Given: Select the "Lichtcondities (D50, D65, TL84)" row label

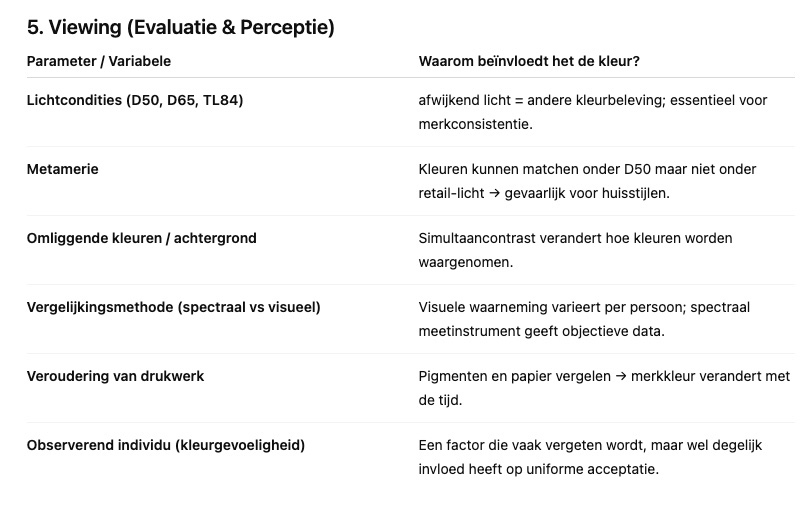Looking at the screenshot, I should tap(135, 100).
